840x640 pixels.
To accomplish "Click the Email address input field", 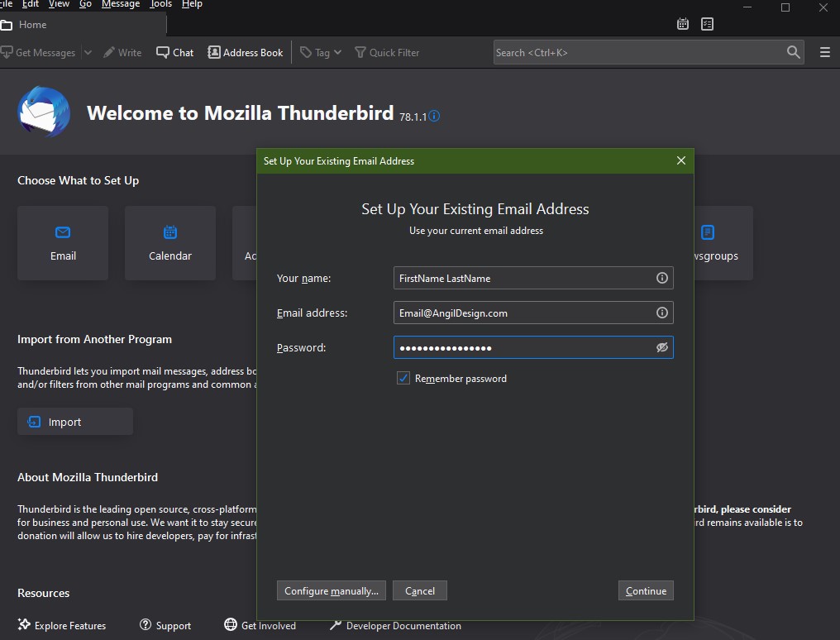I will (x=533, y=313).
